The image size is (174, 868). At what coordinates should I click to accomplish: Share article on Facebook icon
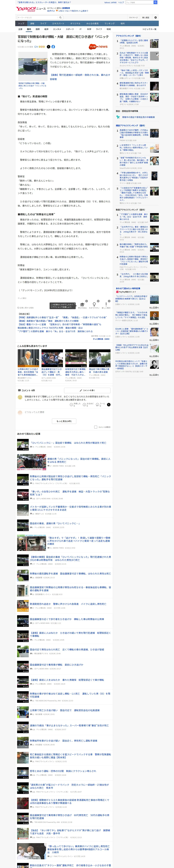tap(53, 47)
